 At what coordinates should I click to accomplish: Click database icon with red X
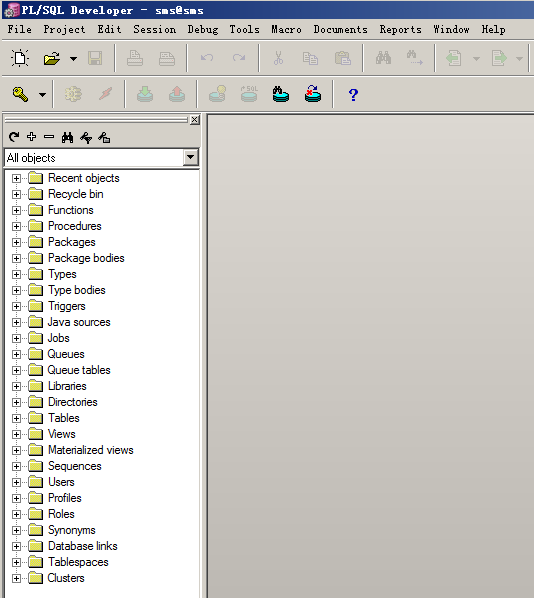click(313, 94)
